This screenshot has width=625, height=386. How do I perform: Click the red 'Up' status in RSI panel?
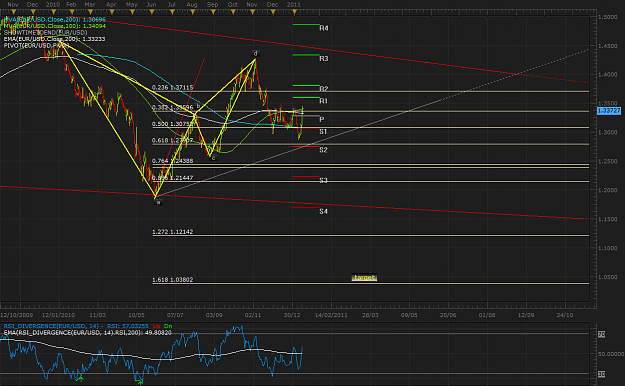click(156, 326)
